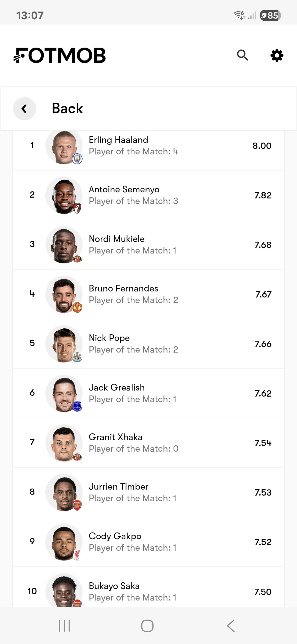Tap Bukayo Saka's name
The height and width of the screenshot is (644, 297).
[x=114, y=586]
